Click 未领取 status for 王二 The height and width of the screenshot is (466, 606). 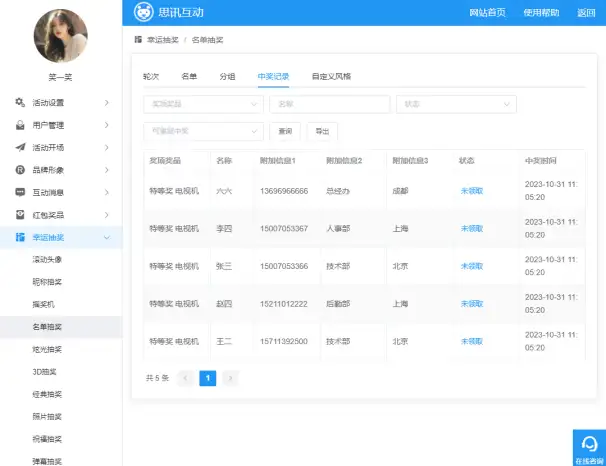[472, 341]
